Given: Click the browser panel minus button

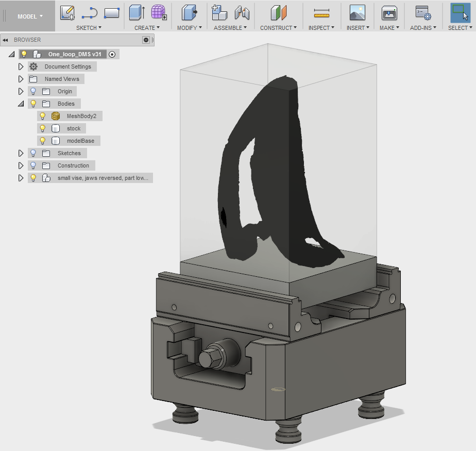Looking at the screenshot, I should click(146, 40).
